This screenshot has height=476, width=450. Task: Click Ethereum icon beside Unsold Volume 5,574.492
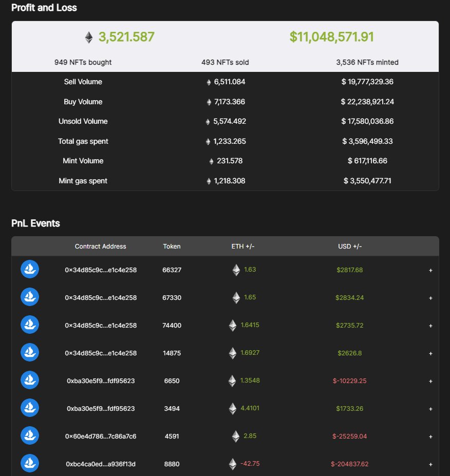pyautogui.click(x=208, y=122)
